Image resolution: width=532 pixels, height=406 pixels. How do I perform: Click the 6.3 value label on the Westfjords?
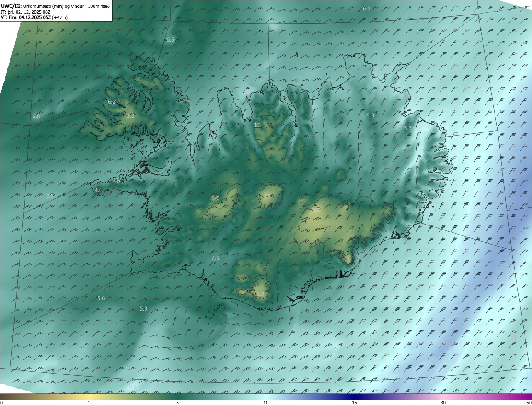pos(112,102)
